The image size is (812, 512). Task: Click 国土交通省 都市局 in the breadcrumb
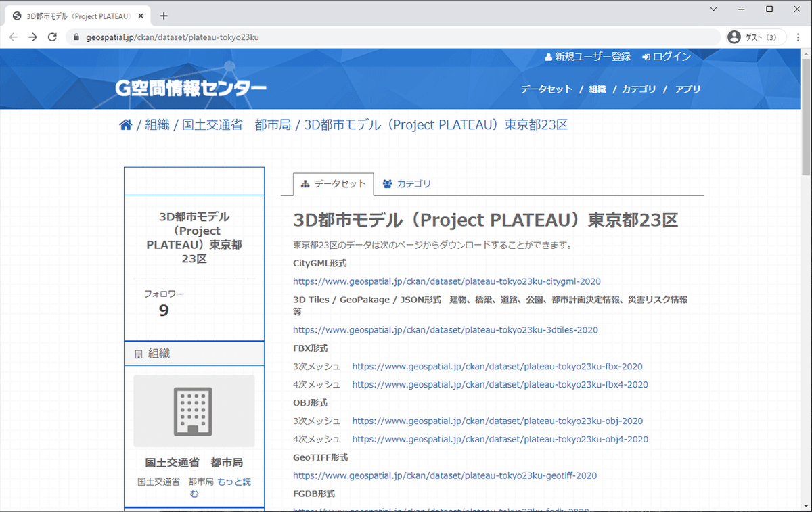pos(236,125)
